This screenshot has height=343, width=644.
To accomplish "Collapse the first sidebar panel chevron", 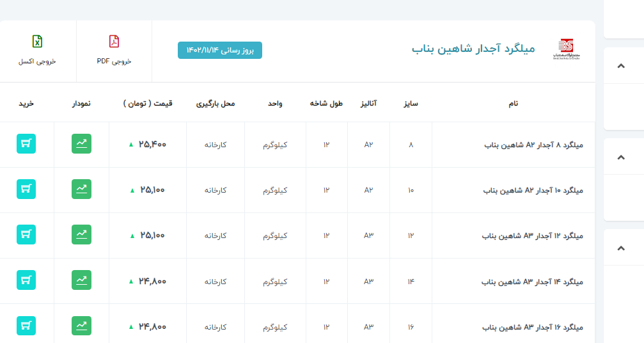I will coord(620,66).
